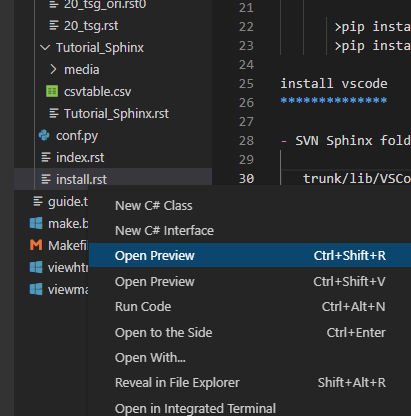Click the Windows icon beside viewht file
This screenshot has width=411, height=416.
pyautogui.click(x=36, y=267)
